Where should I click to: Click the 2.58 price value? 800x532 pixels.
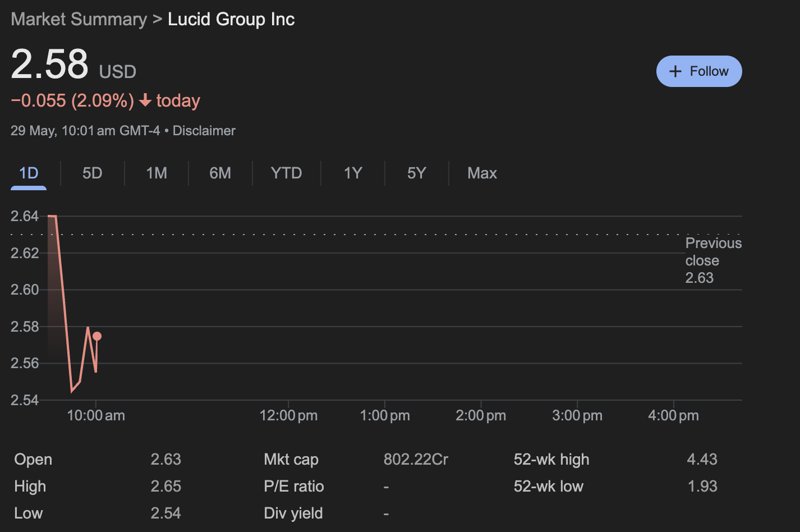pos(49,63)
